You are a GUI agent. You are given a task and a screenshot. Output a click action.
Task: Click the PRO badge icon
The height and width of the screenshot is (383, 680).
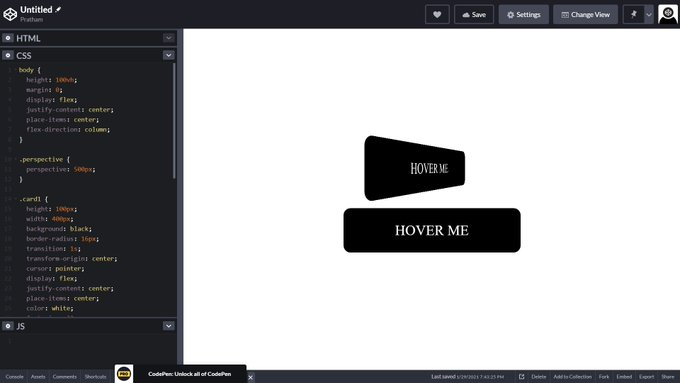pyautogui.click(x=124, y=373)
